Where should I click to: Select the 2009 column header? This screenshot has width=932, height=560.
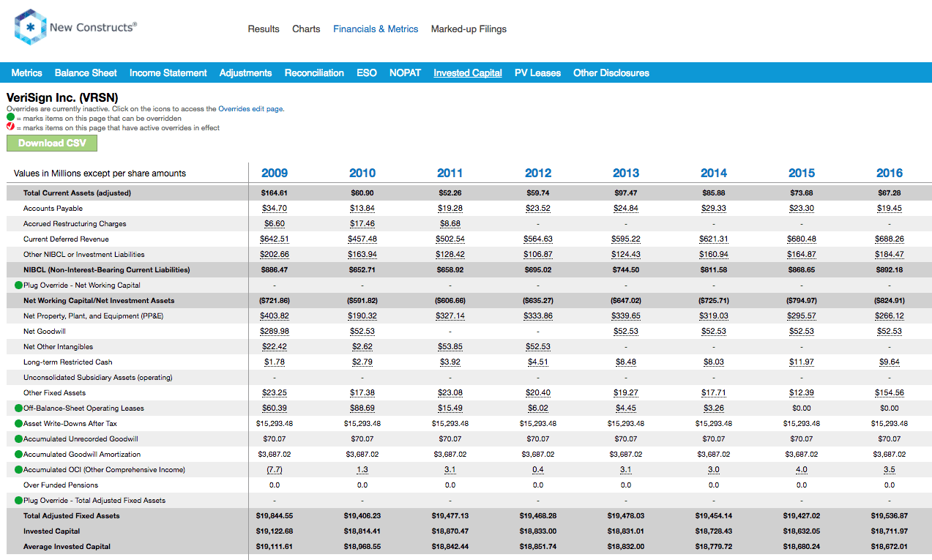275,173
